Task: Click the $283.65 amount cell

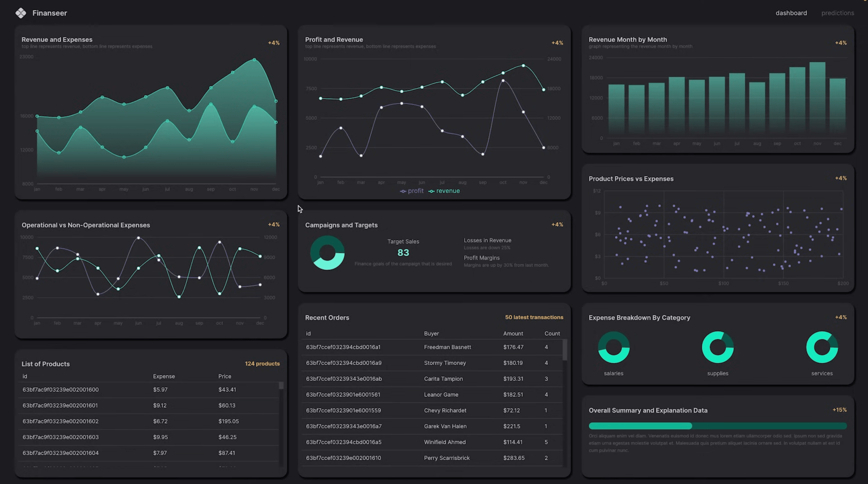Action: (x=514, y=458)
